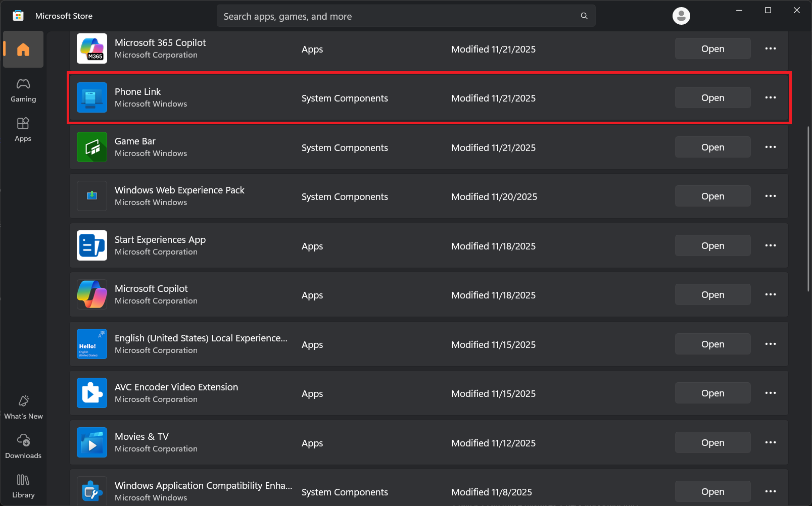Switch to Library in the sidebar
812x506 pixels.
[x=23, y=486]
